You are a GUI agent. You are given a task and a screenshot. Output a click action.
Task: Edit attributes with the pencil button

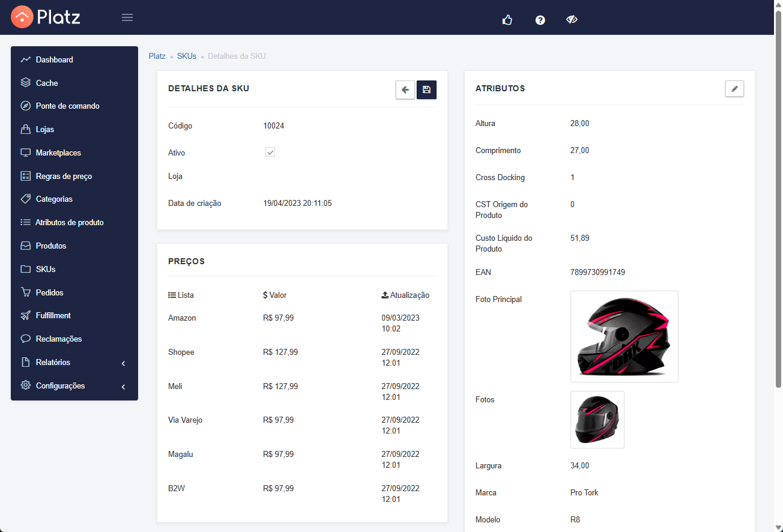coord(734,88)
